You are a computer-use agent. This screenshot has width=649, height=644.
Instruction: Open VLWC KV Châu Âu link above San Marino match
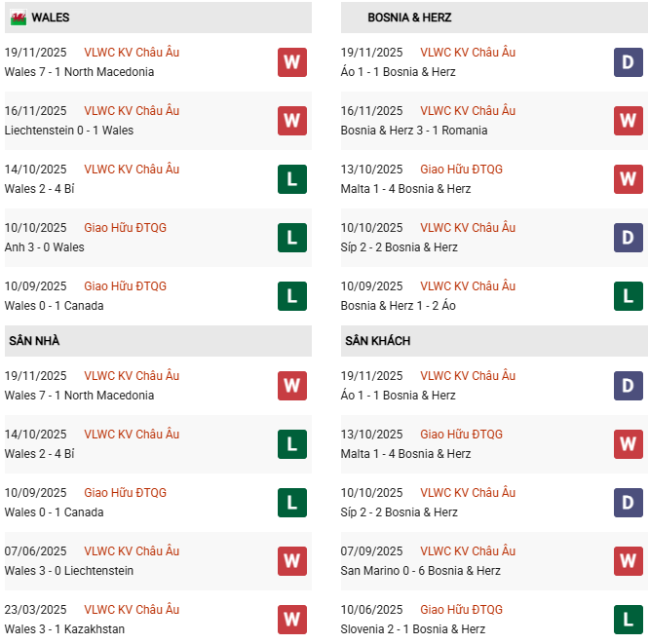coord(468,551)
